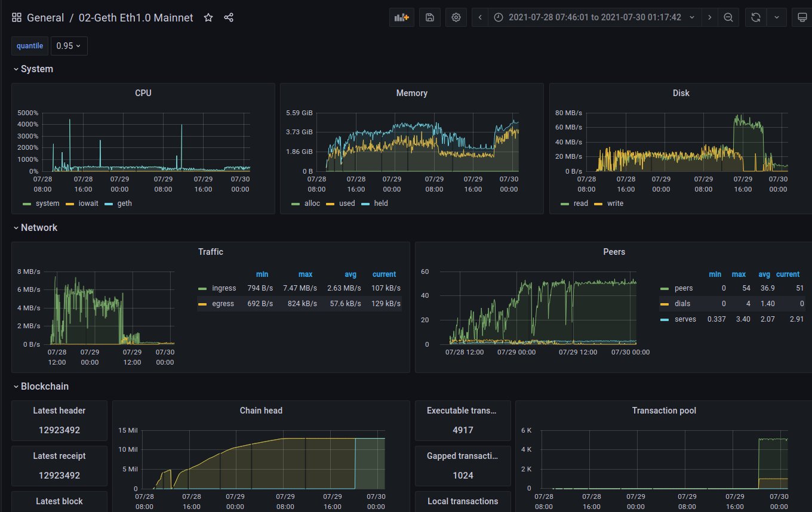Open the refresh interval dropdown chevron
Screen dimensions: 812x512
[x=777, y=17]
